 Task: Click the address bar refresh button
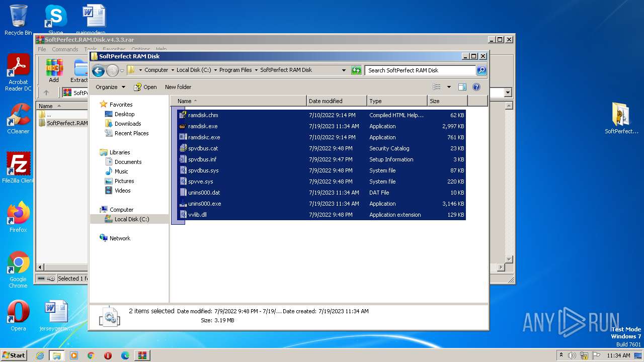[357, 70]
